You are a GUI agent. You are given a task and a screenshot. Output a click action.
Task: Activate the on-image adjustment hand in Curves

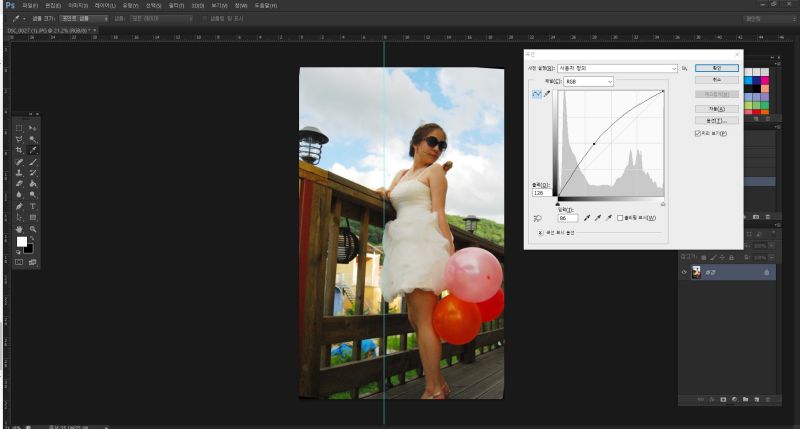coord(537,218)
